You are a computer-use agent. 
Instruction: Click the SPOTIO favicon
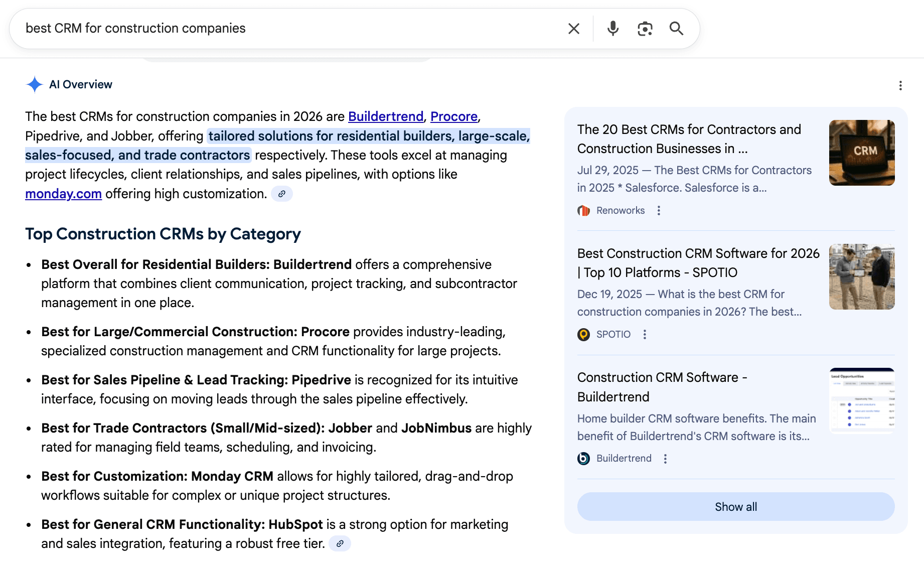583,334
